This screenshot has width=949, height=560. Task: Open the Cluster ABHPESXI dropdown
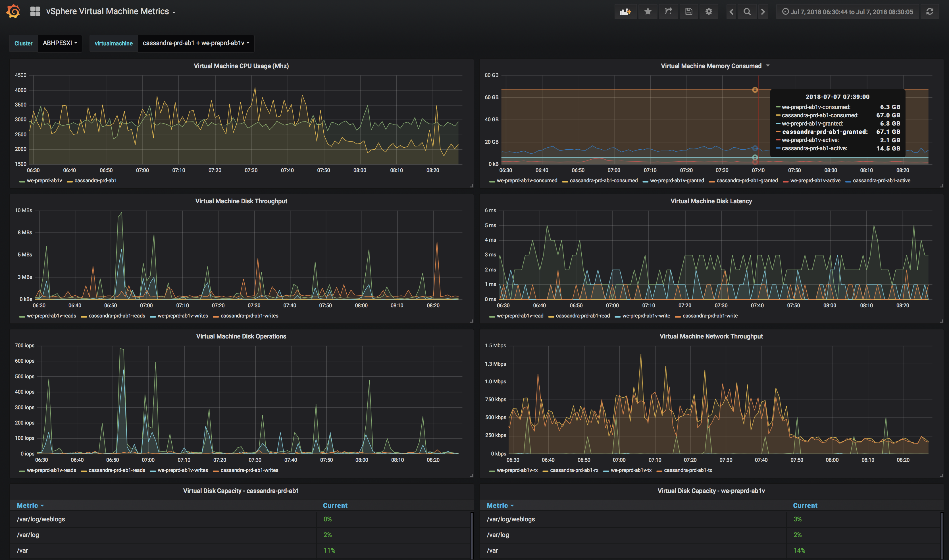(x=60, y=43)
